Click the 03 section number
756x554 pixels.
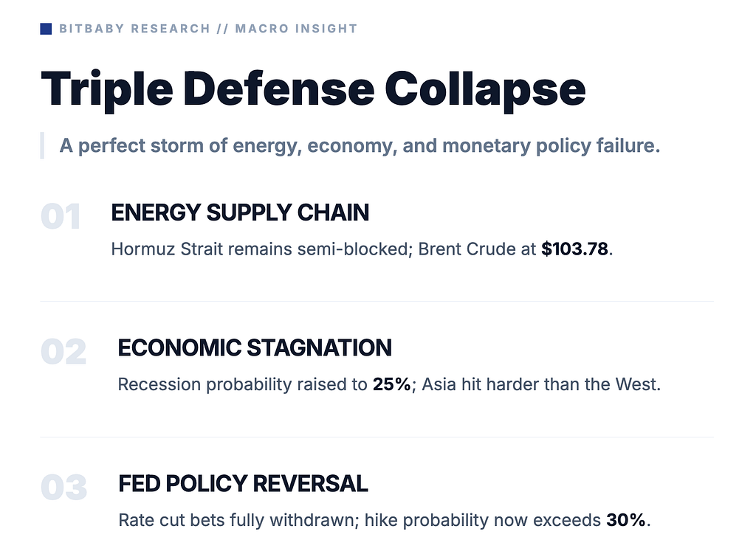pyautogui.click(x=63, y=488)
